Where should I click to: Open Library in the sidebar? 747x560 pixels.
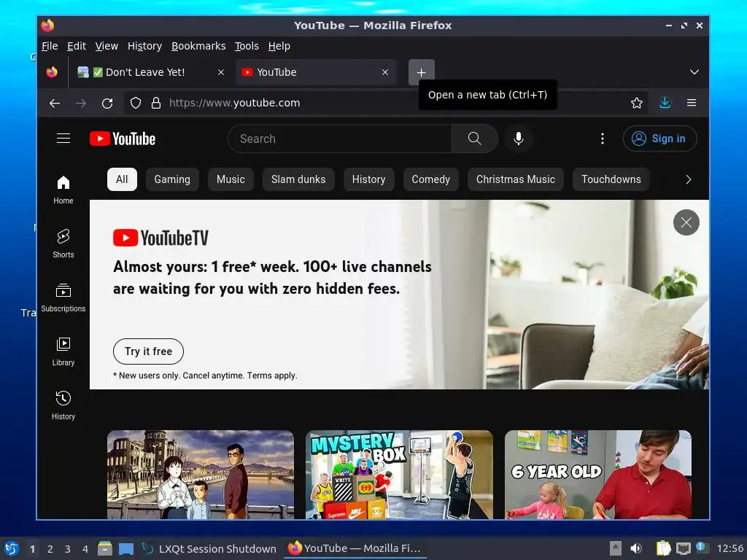[63, 351]
